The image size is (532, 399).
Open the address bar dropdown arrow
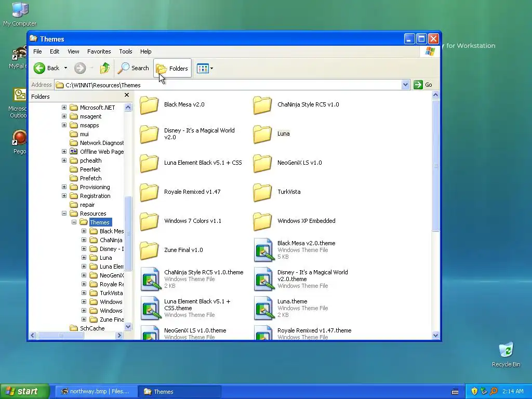click(x=405, y=85)
